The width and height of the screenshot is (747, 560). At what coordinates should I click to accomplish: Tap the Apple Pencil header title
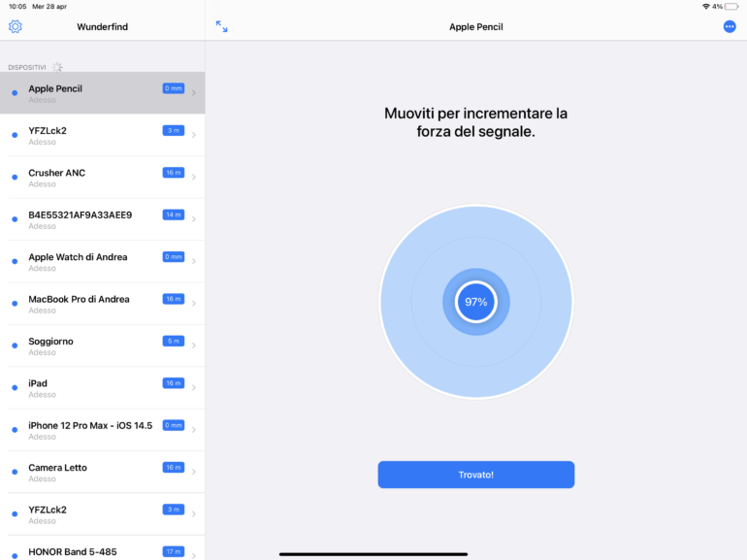476,26
